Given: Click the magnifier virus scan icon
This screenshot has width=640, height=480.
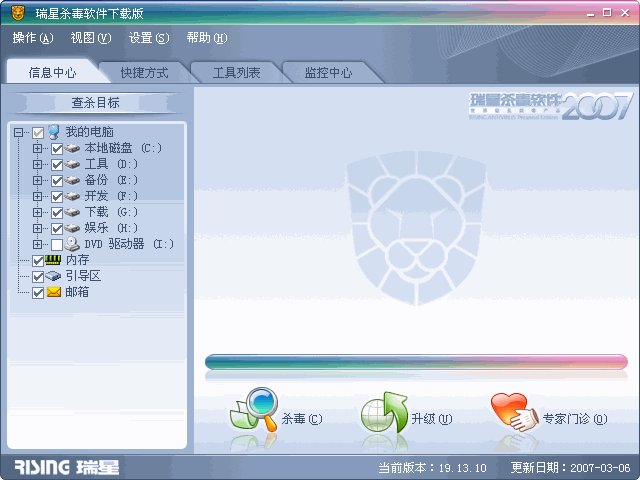Looking at the screenshot, I should (254, 409).
